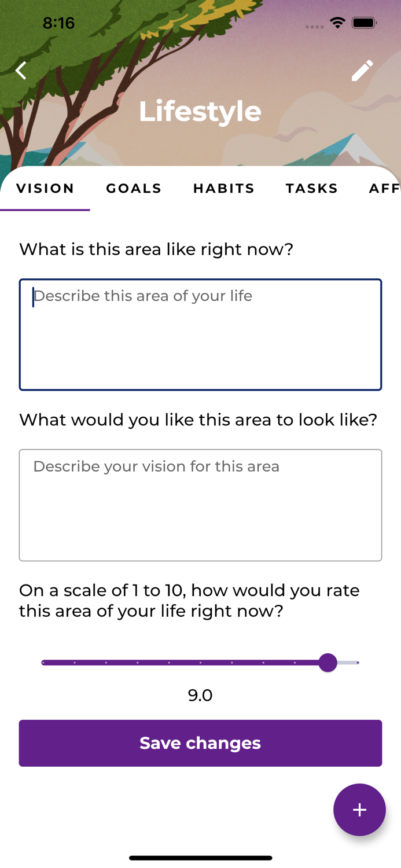The height and width of the screenshot is (868, 401).
Task: Tap the purple plus floating button
Action: click(359, 810)
